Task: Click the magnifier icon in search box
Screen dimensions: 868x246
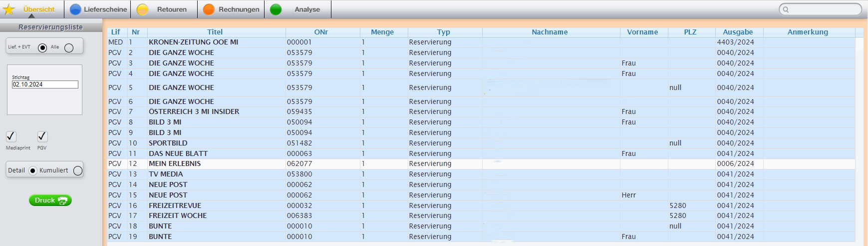Action: click(x=786, y=9)
